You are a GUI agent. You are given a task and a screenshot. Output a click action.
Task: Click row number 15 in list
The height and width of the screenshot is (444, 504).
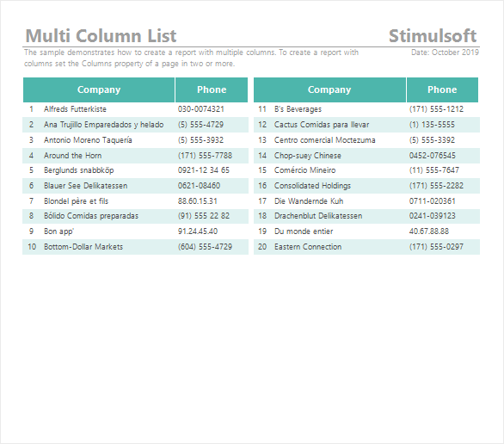(x=262, y=170)
